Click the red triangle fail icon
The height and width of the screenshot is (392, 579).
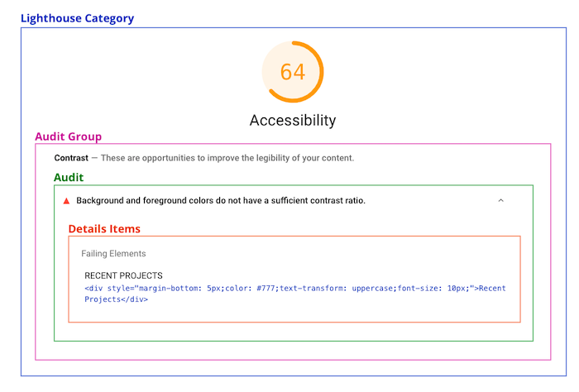click(x=66, y=201)
